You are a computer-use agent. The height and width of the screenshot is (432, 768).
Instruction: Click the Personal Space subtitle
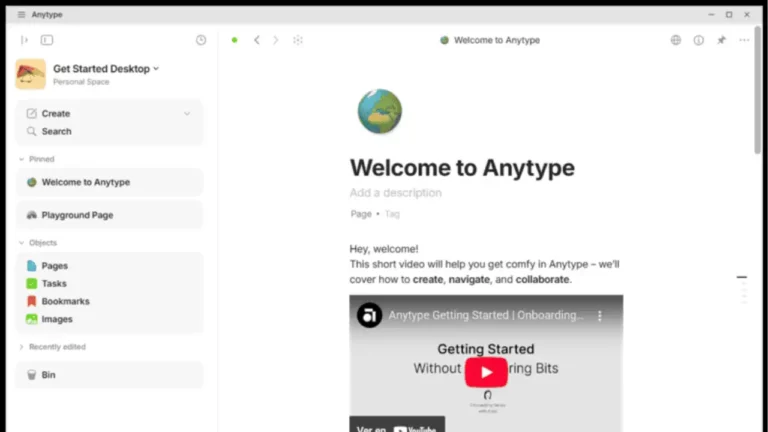pyautogui.click(x=81, y=82)
